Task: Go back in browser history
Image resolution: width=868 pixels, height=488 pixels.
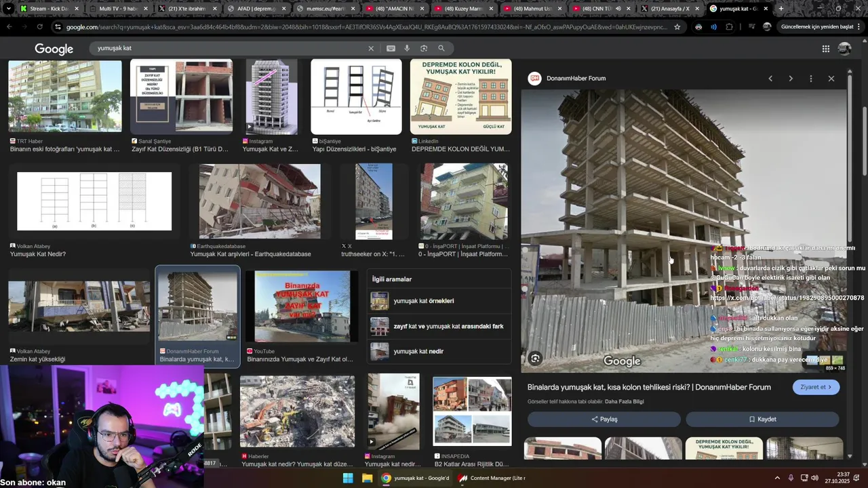Action: tap(9, 27)
